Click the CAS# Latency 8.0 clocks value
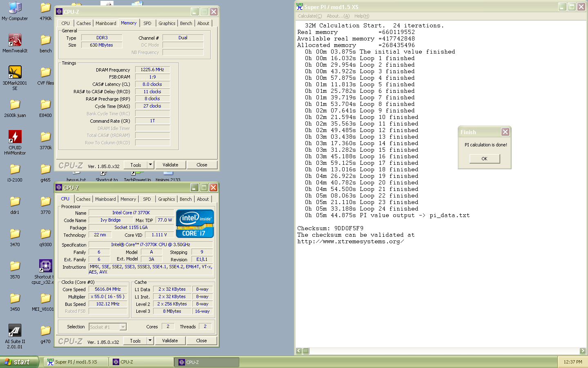 pyautogui.click(x=152, y=84)
